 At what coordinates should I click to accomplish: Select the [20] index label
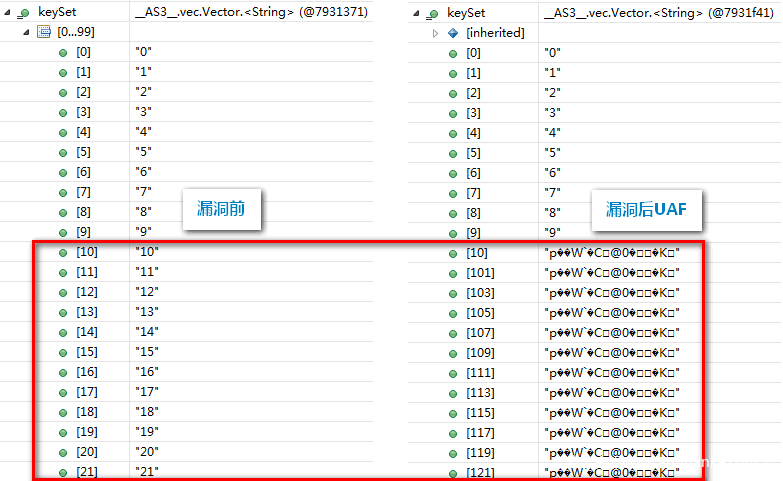[x=87, y=452]
